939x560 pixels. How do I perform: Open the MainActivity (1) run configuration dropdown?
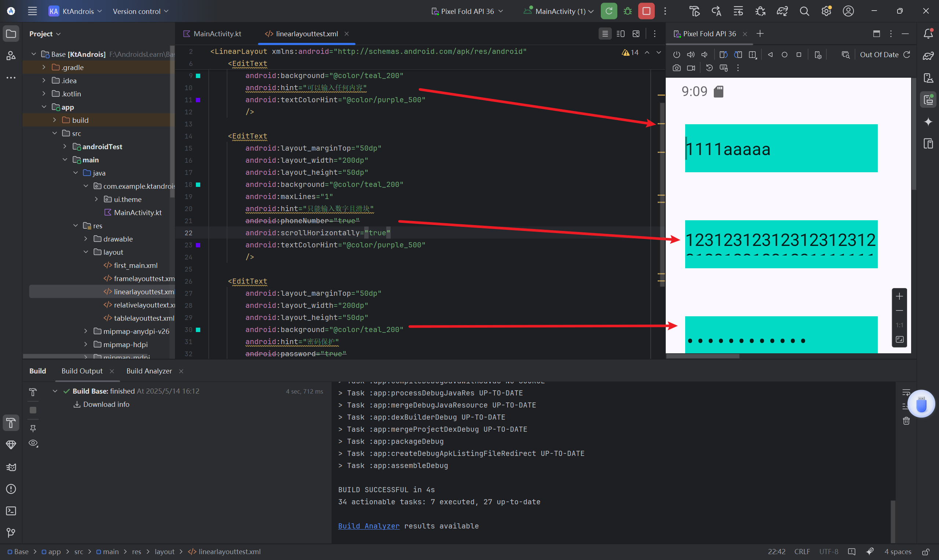pos(558,11)
